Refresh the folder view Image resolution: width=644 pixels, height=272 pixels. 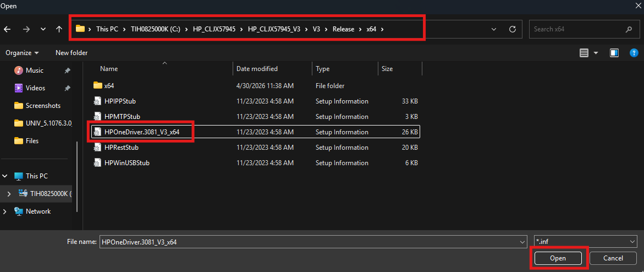[512, 29]
